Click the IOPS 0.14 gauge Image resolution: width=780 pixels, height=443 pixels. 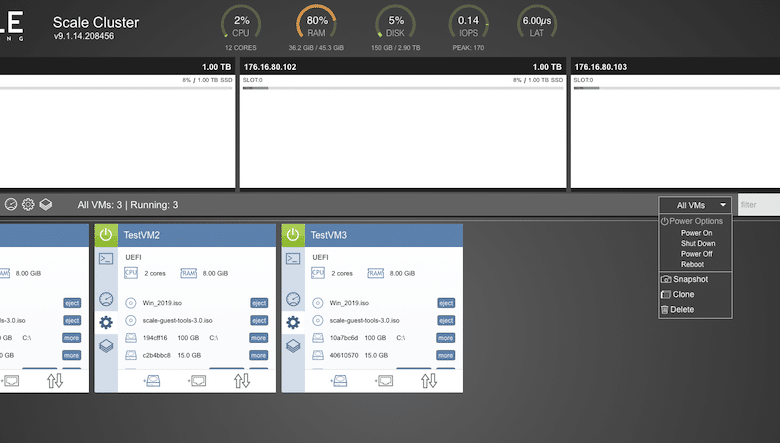point(468,23)
